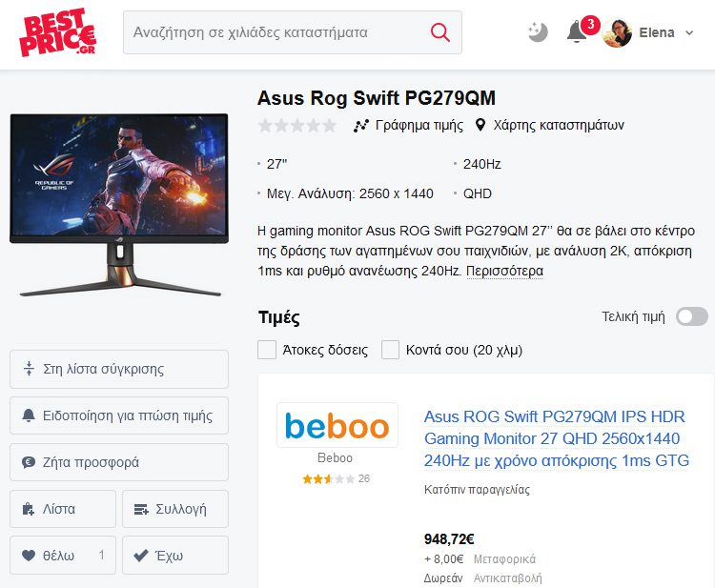715x588 pixels.
Task: Click Στη λίστα σύγκρισης button
Action: pyautogui.click(x=119, y=369)
